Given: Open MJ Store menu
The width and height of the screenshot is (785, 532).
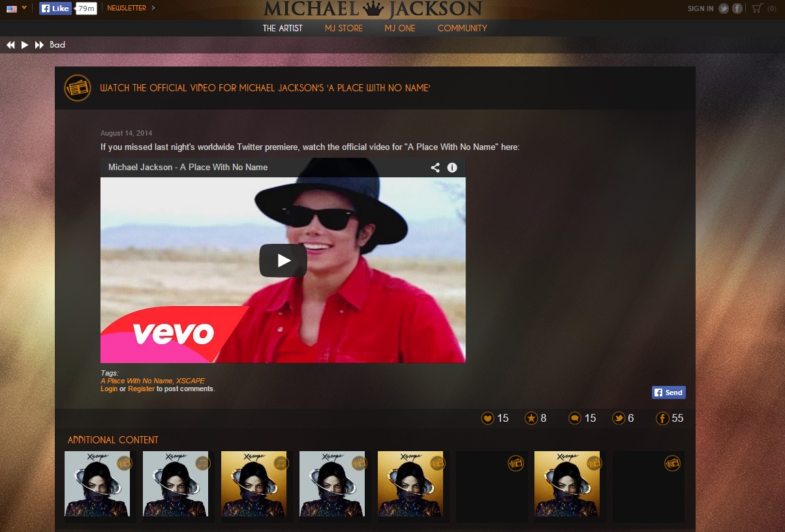Looking at the screenshot, I should tap(344, 28).
